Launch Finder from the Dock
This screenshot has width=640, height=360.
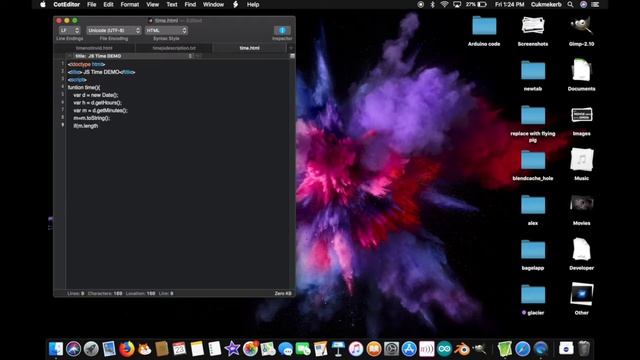coord(56,349)
